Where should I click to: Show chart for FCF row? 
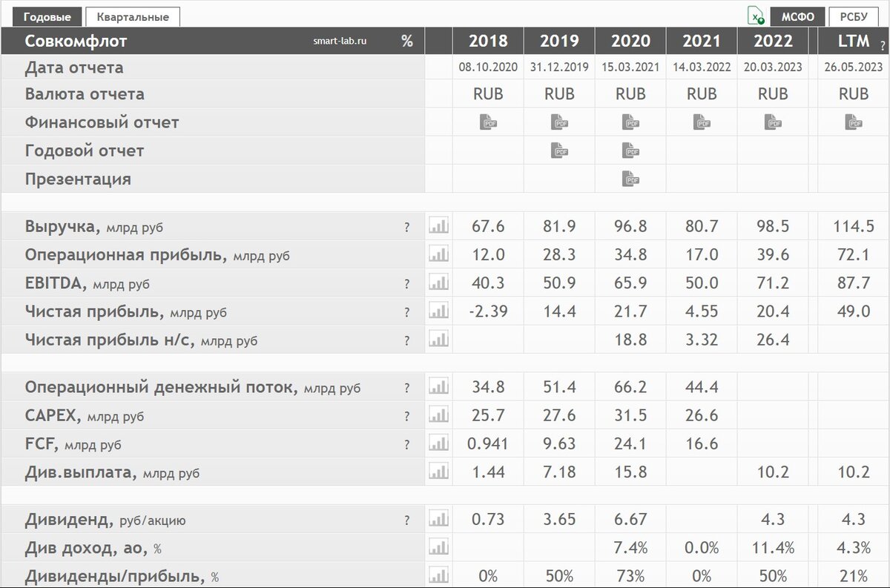click(x=439, y=443)
